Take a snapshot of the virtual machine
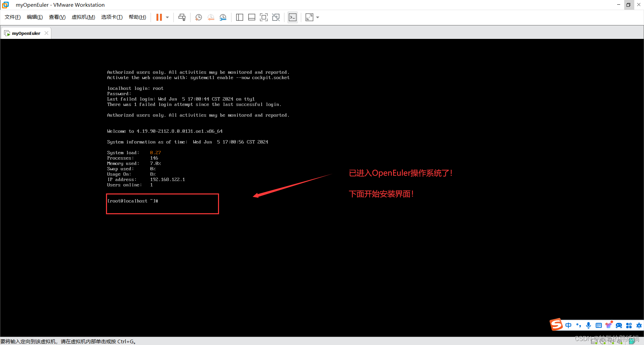This screenshot has height=345, width=644. (199, 17)
